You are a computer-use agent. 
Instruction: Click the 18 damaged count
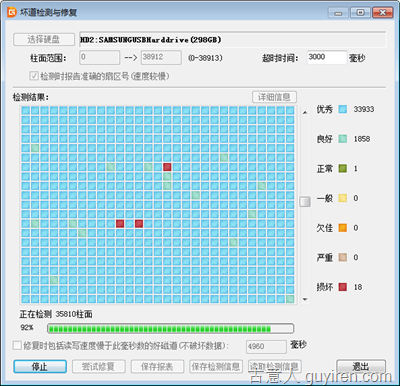point(358,287)
